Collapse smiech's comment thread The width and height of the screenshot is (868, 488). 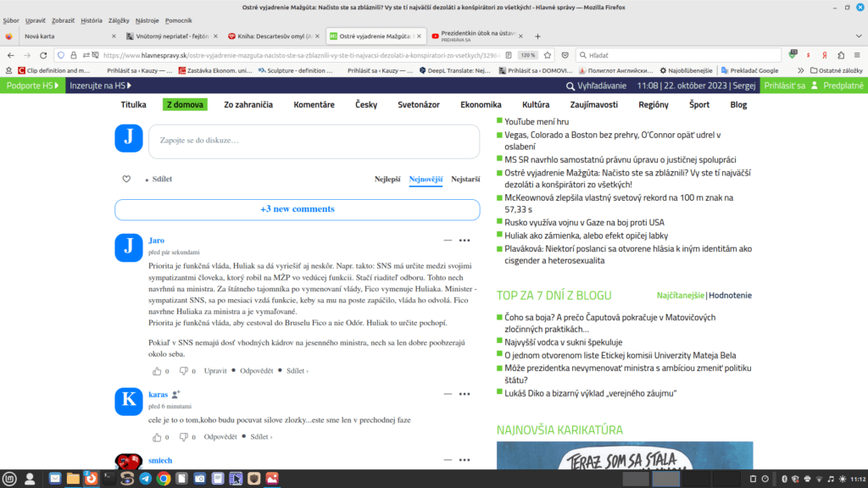tap(448, 460)
